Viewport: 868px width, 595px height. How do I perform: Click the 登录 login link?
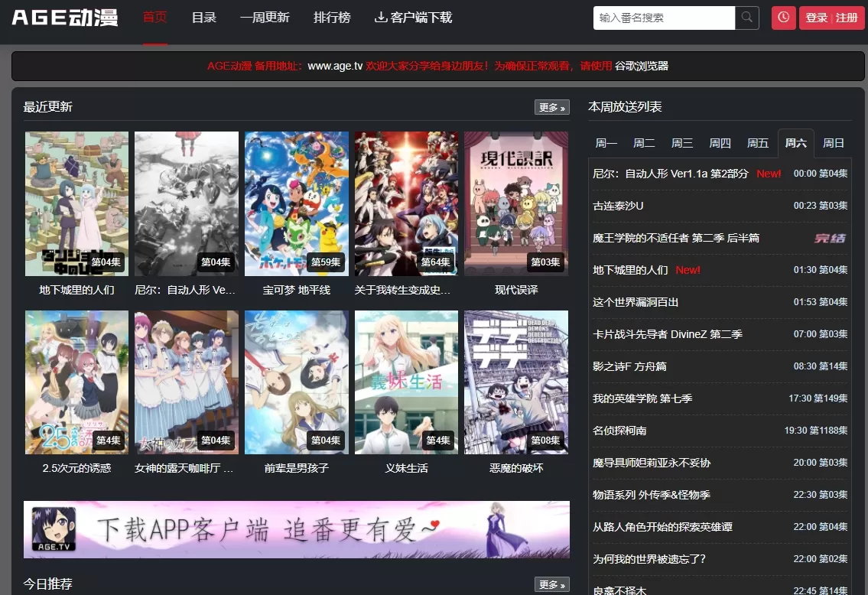click(816, 18)
